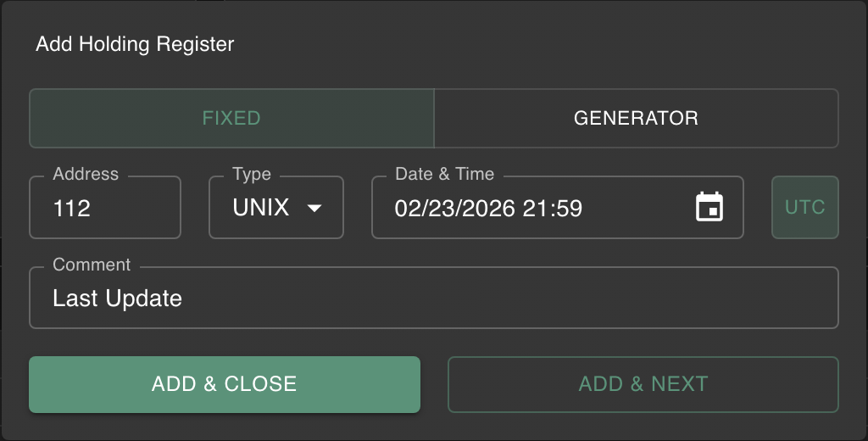Select the month segment 02 in the date

407,208
